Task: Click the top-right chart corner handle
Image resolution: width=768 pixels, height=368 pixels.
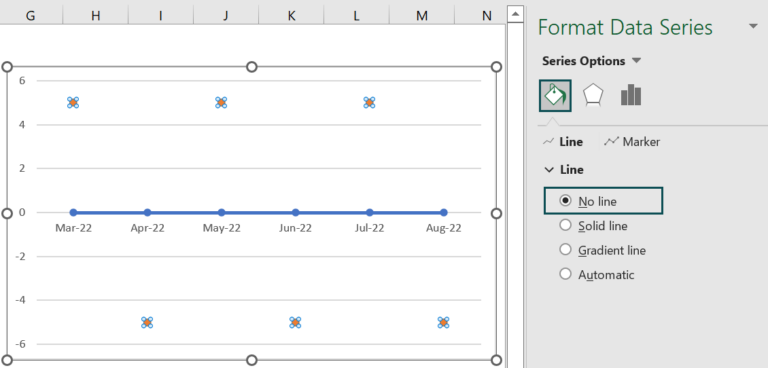Action: [496, 67]
